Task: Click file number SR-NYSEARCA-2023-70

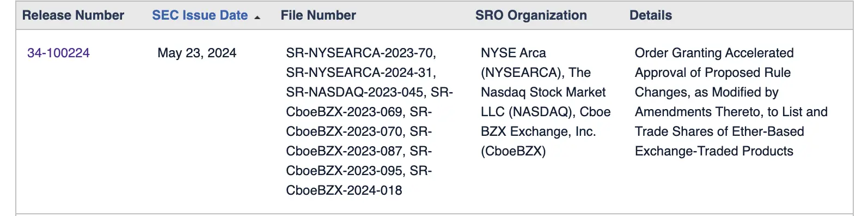Action: (x=360, y=53)
